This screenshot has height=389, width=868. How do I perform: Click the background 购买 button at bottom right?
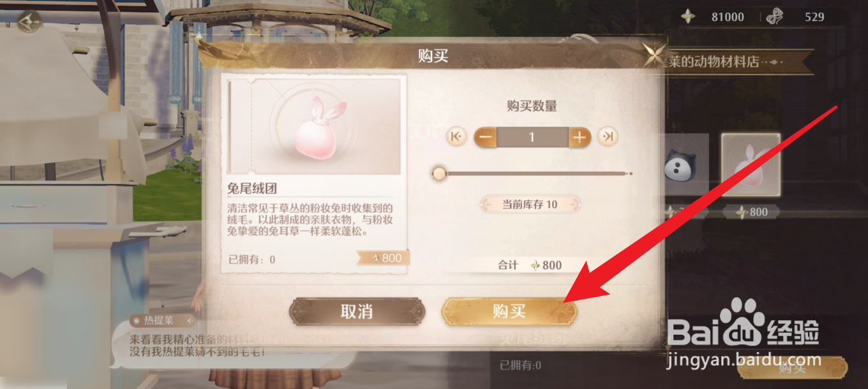click(792, 367)
